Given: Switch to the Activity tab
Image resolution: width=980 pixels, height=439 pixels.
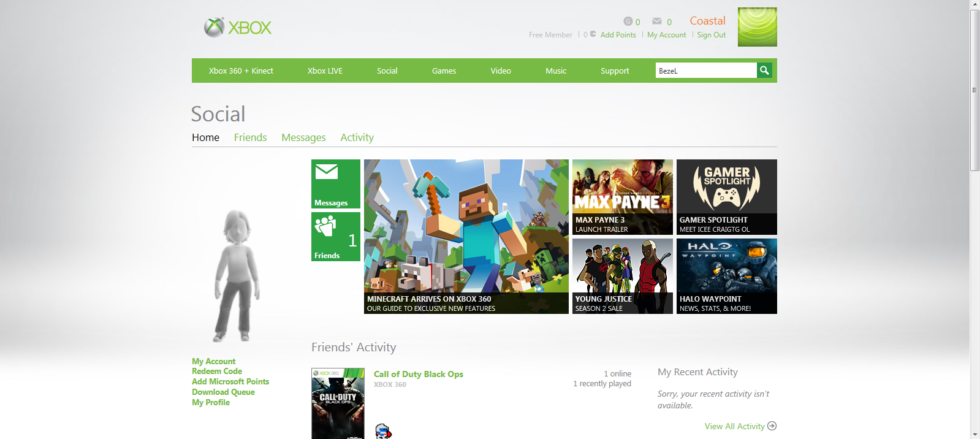Looking at the screenshot, I should pyautogui.click(x=357, y=137).
